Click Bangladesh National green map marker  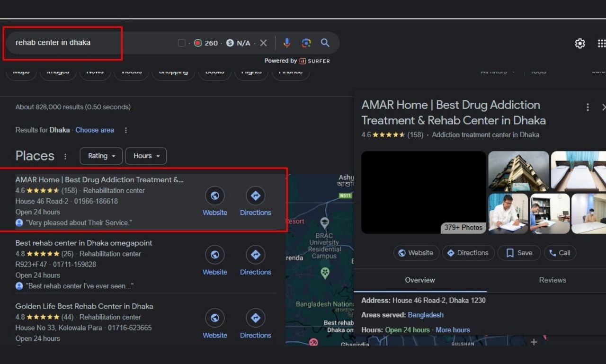coord(325,273)
